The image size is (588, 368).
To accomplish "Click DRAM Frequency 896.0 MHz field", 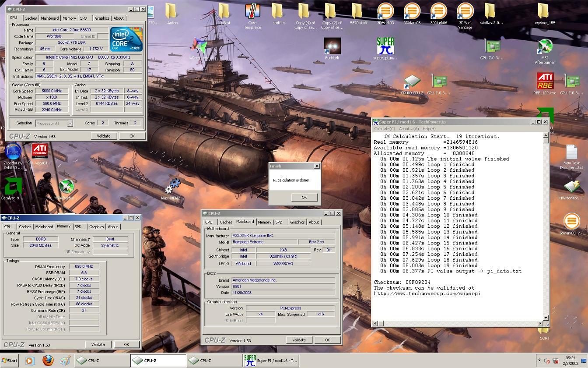I will pos(84,266).
